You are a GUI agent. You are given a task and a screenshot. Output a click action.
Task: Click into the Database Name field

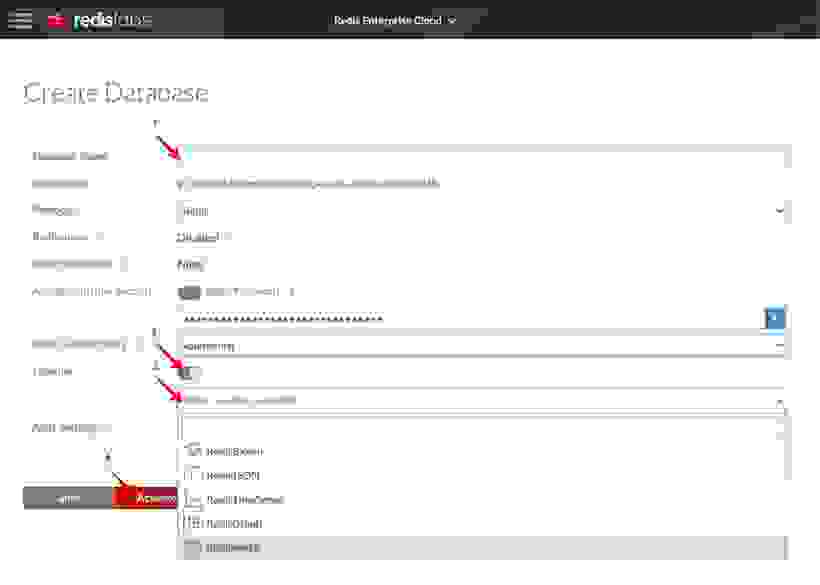[x=482, y=156]
